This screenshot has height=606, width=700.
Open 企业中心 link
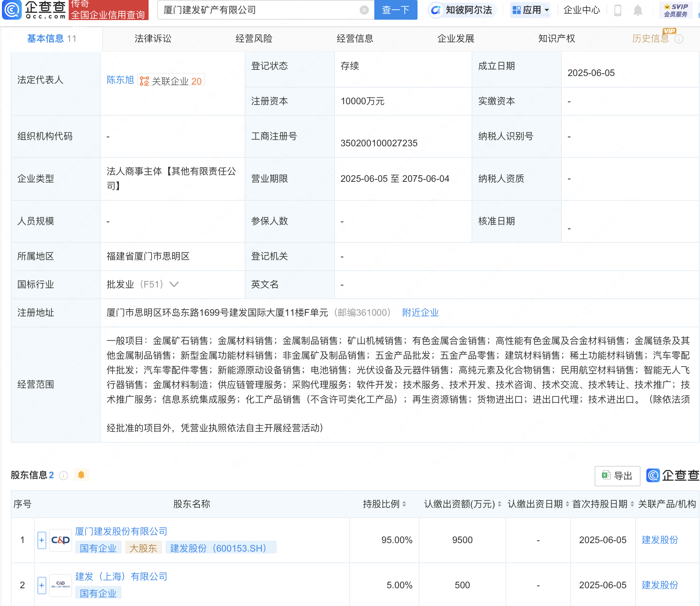click(582, 10)
